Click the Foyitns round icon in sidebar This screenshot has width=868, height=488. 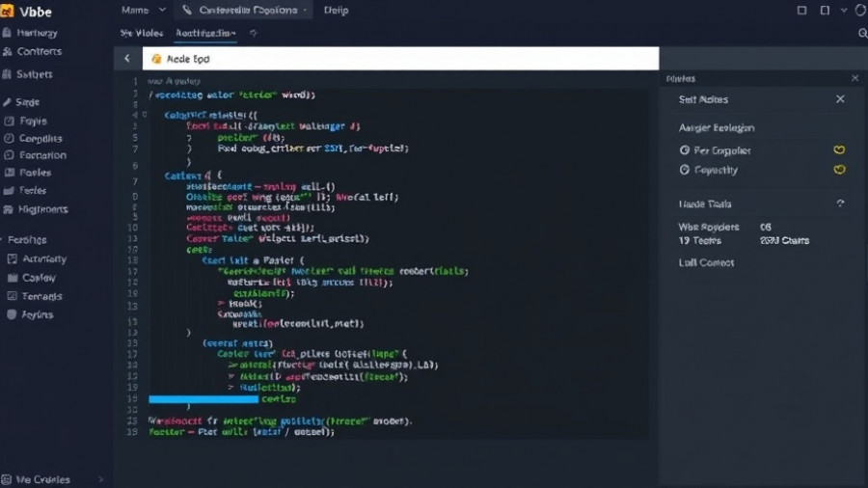12,314
